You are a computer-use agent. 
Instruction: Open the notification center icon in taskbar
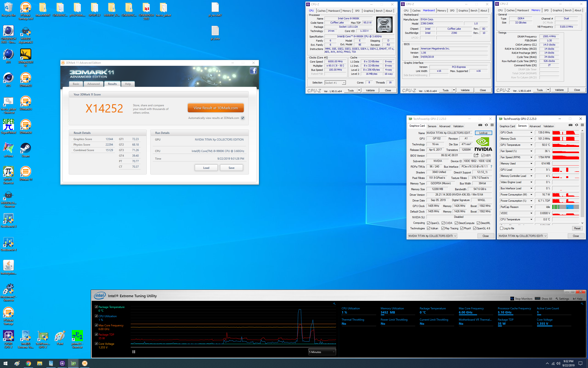click(581, 363)
